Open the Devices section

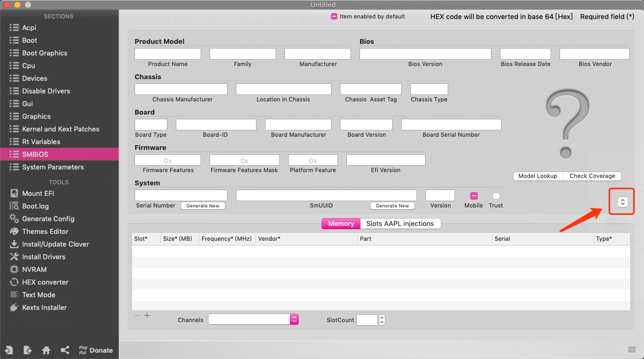click(x=35, y=78)
